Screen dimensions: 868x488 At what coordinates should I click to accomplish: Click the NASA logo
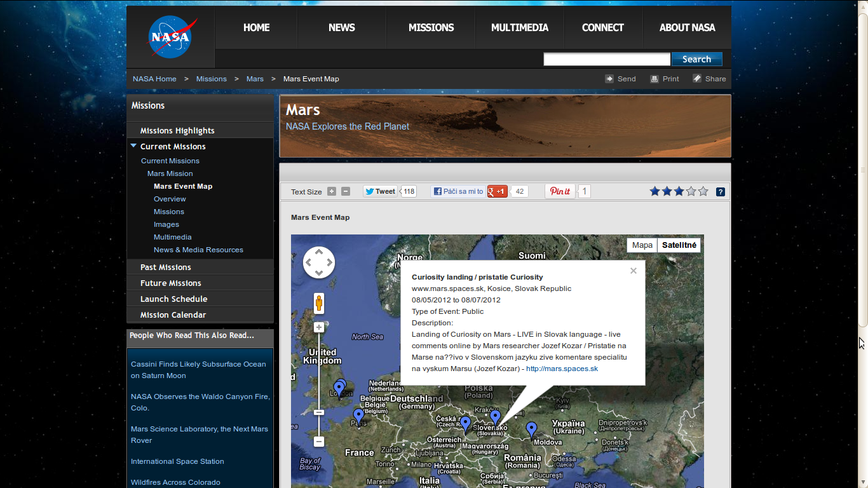(170, 37)
